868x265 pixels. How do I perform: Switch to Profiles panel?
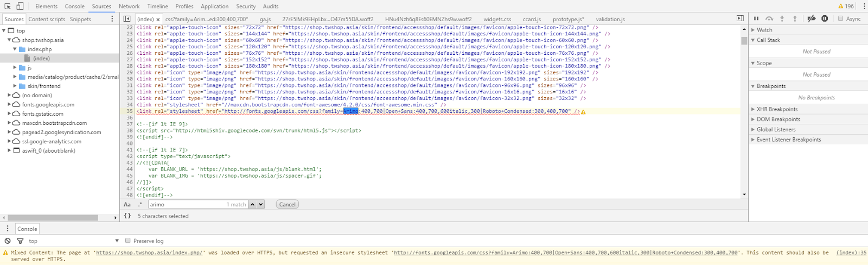pos(184,7)
